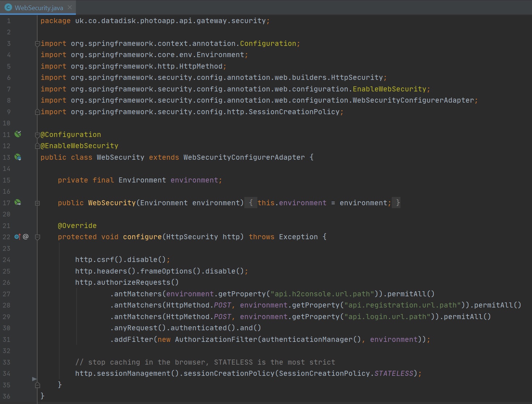Close the WebSecurity.java editor tab
Viewport: 532px width, 404px height.
(x=70, y=7)
